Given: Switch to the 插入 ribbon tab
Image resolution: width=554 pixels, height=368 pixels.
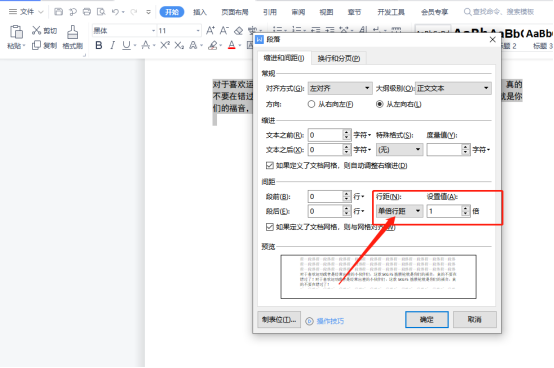Looking at the screenshot, I should [x=200, y=12].
